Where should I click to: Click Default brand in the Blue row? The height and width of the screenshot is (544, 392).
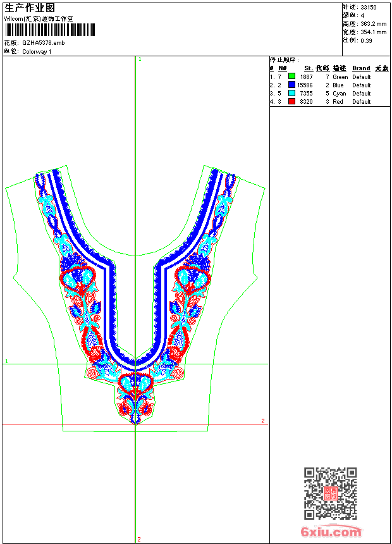tap(362, 85)
